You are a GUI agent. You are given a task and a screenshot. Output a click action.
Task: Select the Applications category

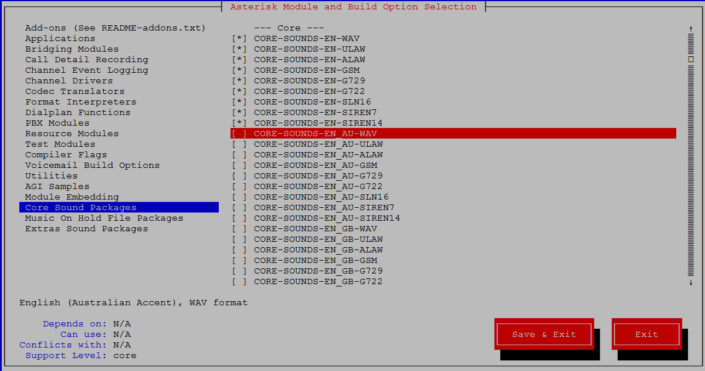(x=60, y=39)
